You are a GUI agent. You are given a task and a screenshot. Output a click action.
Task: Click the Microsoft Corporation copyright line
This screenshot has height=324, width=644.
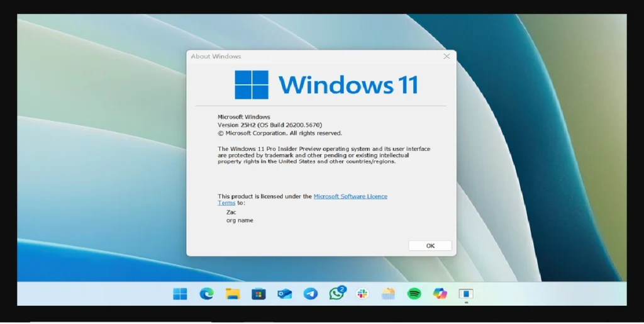pyautogui.click(x=280, y=133)
